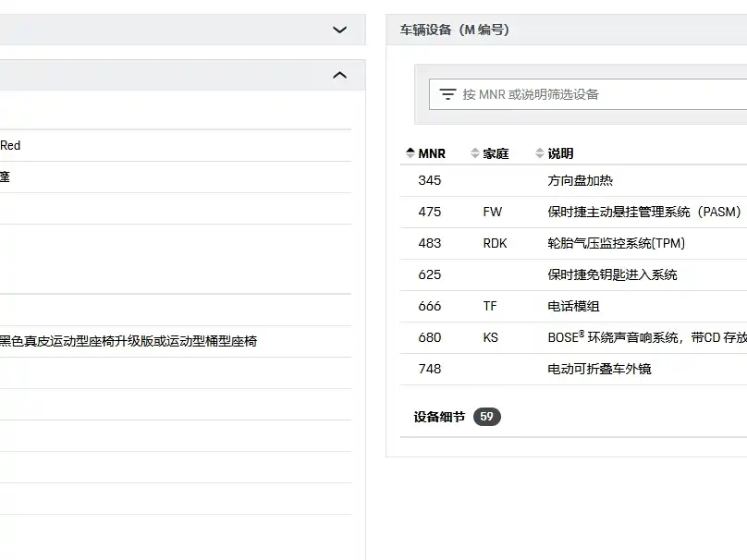Select 轮胎气压监控系统(TPM) description
Image resolution: width=747 pixels, height=560 pixels.
(x=617, y=243)
